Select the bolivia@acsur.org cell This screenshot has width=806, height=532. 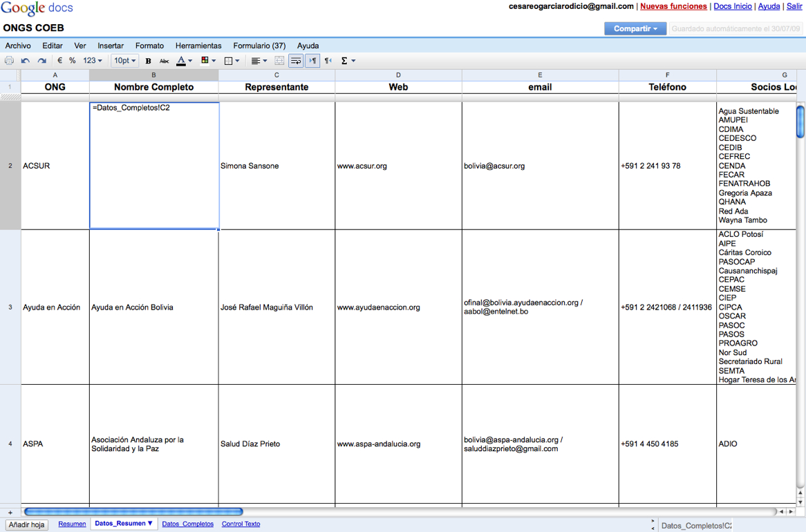tap(541, 166)
